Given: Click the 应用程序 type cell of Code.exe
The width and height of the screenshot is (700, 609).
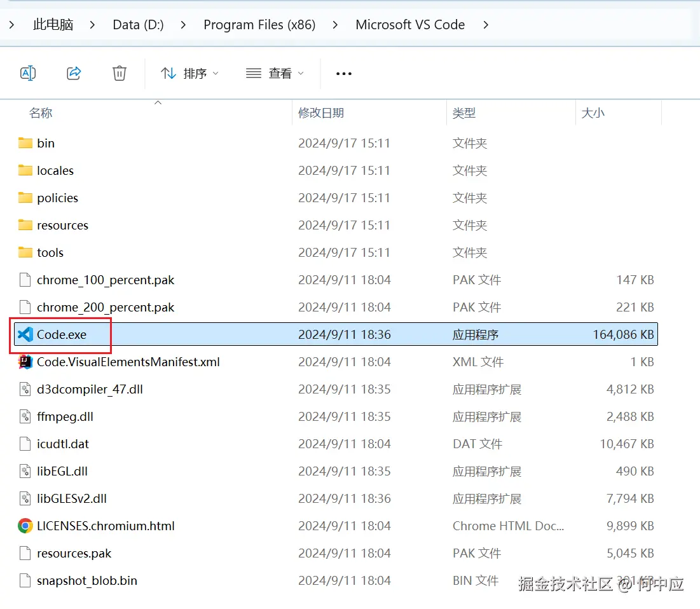Looking at the screenshot, I should tap(476, 334).
